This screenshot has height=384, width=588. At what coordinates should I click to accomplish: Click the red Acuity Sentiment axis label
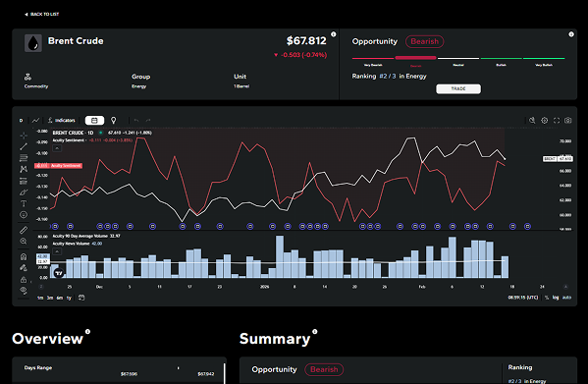pos(59,165)
